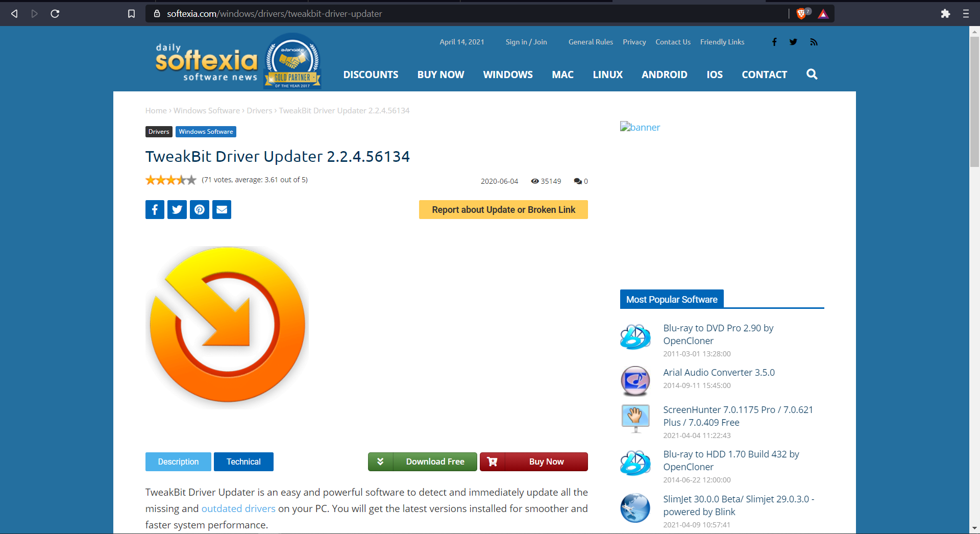
Task: Open Brave Shields lion icon
Action: point(801,14)
